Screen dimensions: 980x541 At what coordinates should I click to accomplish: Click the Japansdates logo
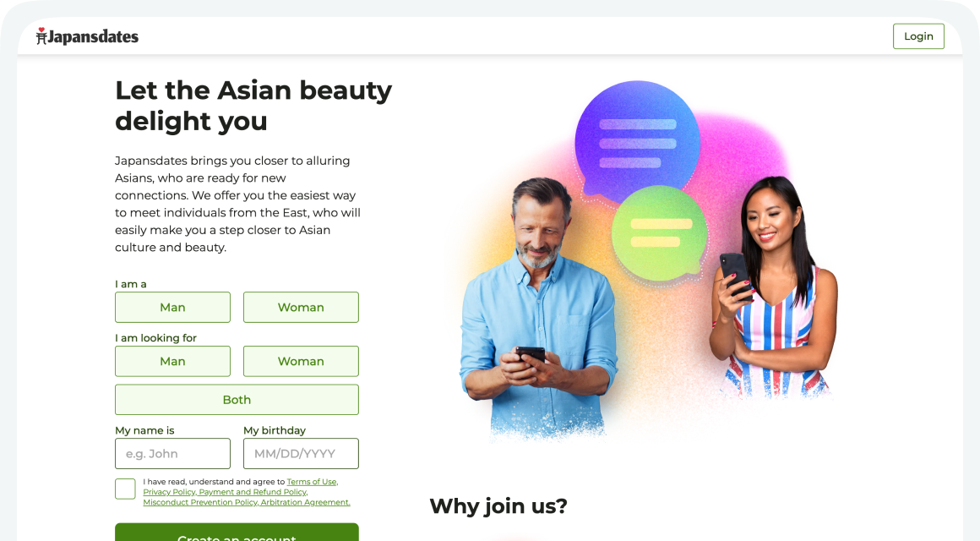[x=87, y=36]
